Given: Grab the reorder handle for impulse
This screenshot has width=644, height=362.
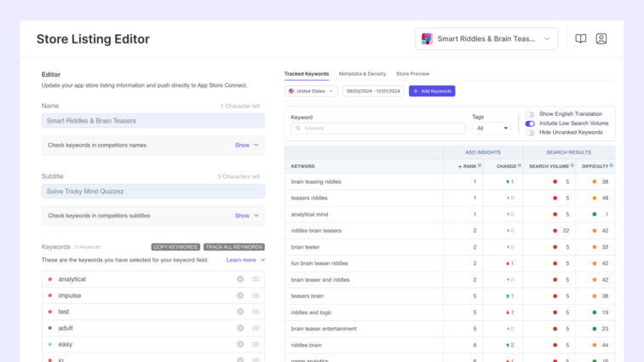Looking at the screenshot, I should click(256, 296).
